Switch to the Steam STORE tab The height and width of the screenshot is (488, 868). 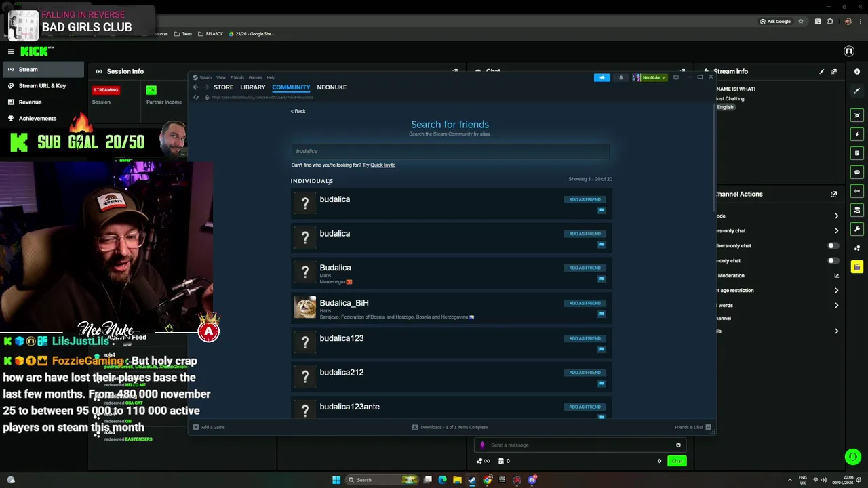[223, 87]
